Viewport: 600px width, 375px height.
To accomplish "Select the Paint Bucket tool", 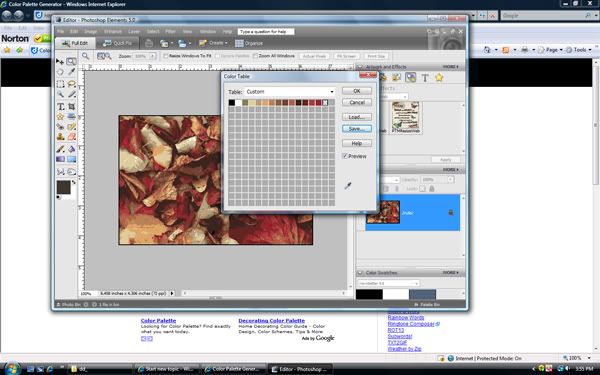I will (x=72, y=149).
